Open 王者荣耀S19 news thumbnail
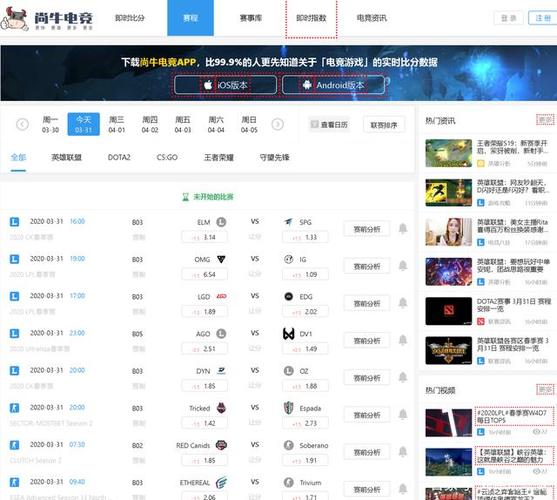This screenshot has height=500, width=557. [449, 153]
